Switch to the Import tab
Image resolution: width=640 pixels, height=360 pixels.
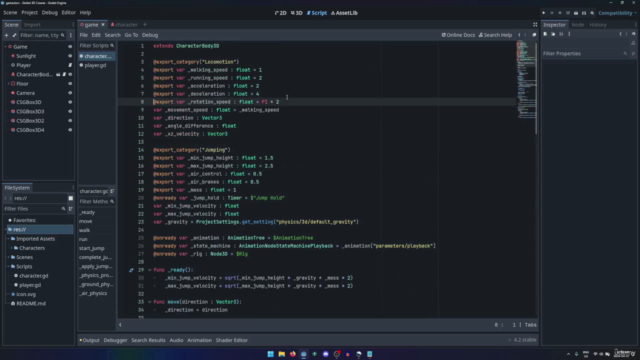(x=32, y=25)
